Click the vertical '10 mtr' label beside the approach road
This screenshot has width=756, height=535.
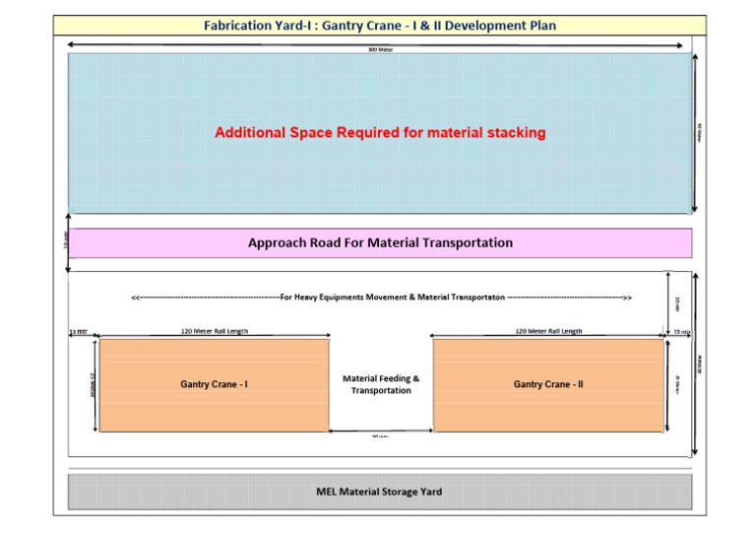tap(66, 239)
